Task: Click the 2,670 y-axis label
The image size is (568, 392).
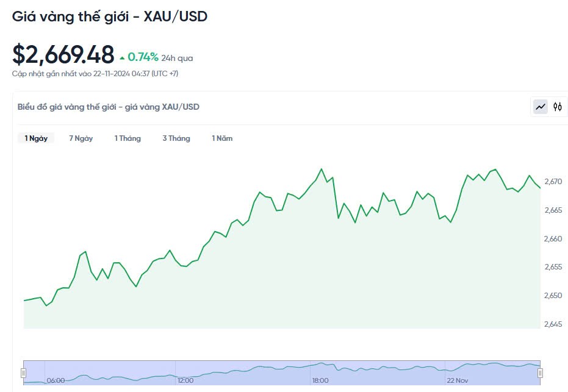Action: click(553, 182)
